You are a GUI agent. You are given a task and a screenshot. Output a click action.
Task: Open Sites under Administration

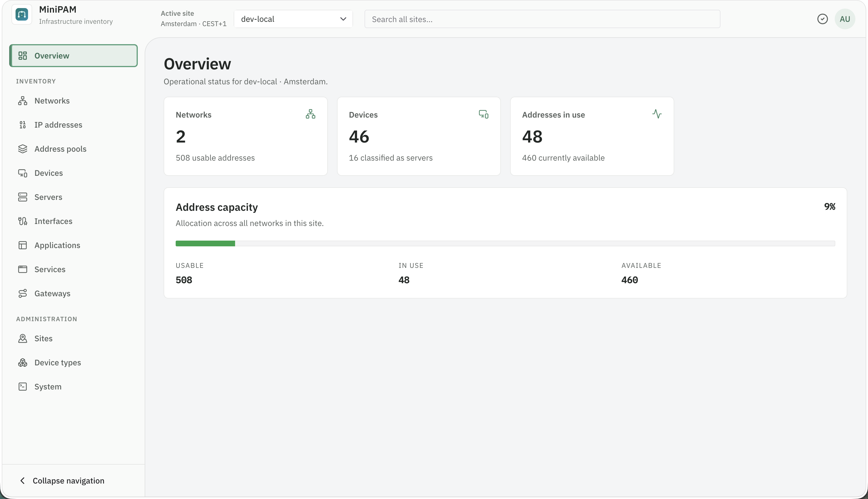pos(73,339)
